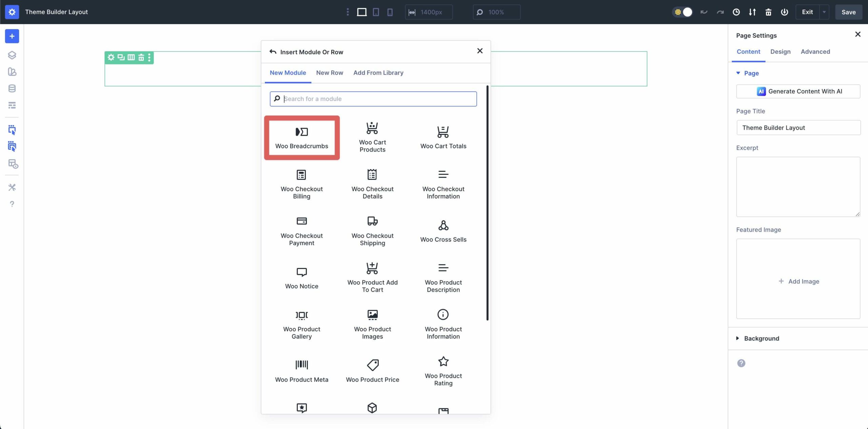Viewport: 868px width, 429px height.
Task: Click Generate Content With AI
Action: point(798,91)
